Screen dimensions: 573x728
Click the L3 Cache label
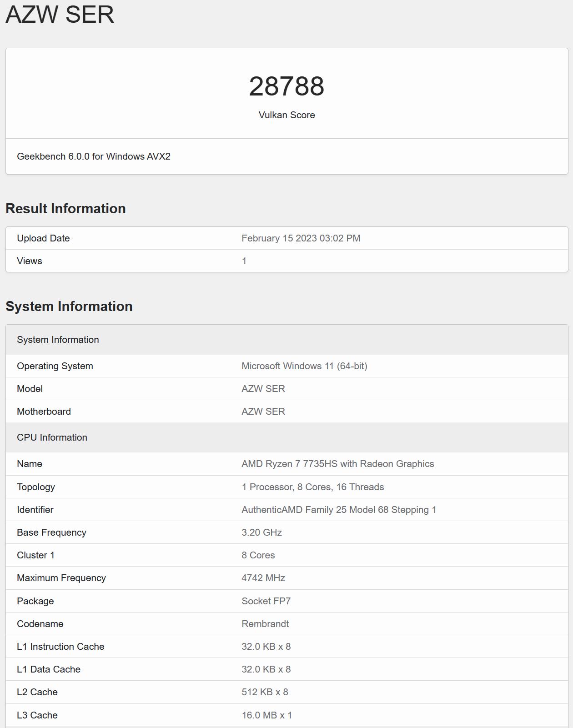coord(37,715)
